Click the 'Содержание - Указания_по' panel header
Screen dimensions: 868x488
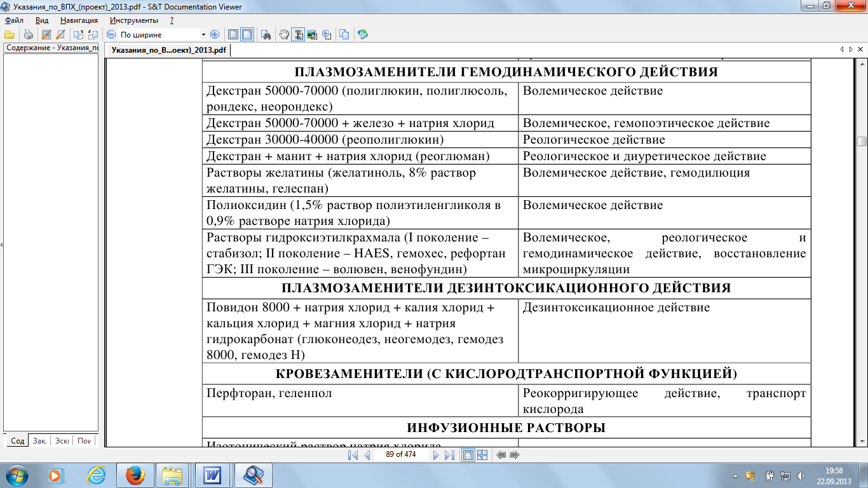[x=51, y=48]
